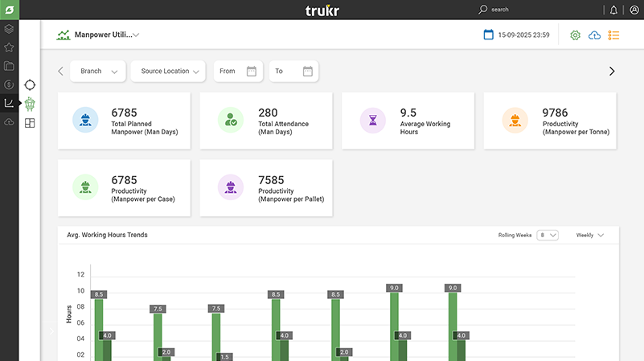
Task: Open the user profile account icon
Action: [x=634, y=10]
